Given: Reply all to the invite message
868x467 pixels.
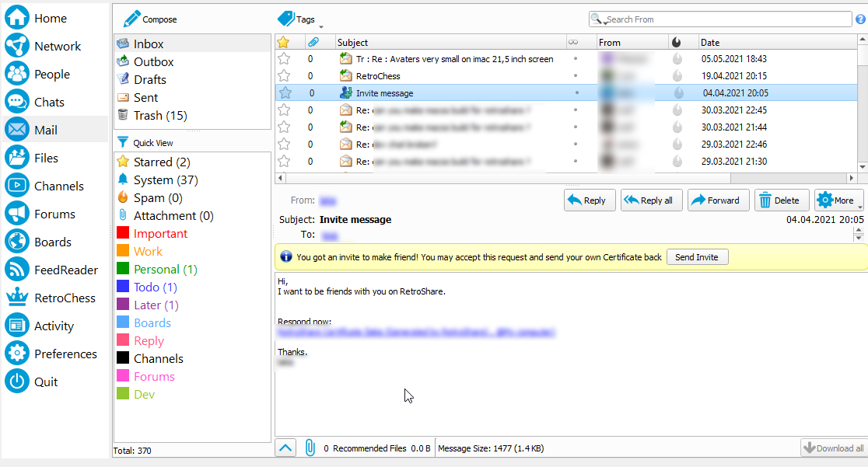Looking at the screenshot, I should point(651,200).
